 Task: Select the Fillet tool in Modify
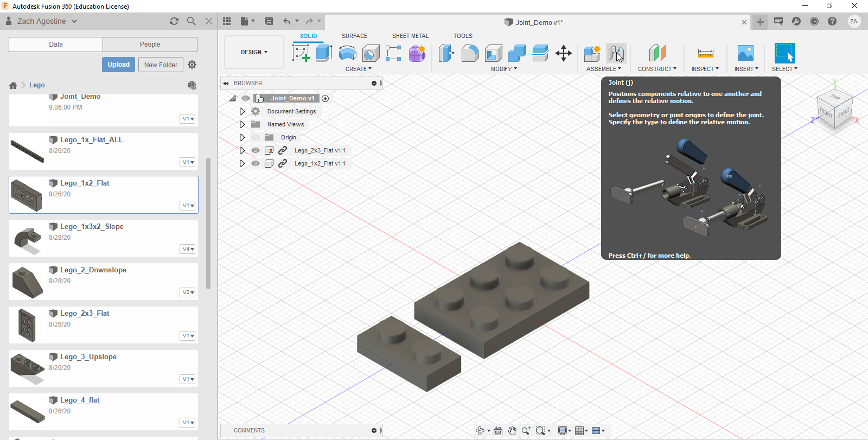470,53
